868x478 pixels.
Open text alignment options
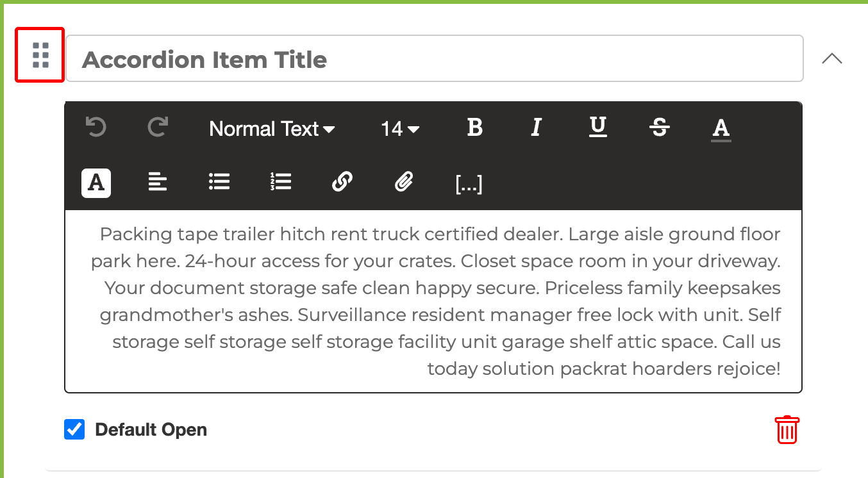158,183
